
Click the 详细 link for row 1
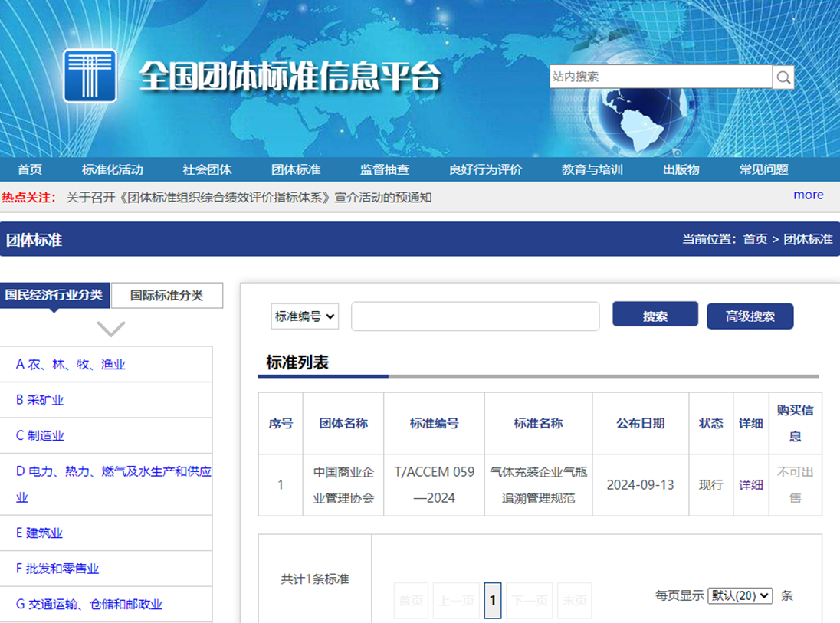pyautogui.click(x=750, y=485)
